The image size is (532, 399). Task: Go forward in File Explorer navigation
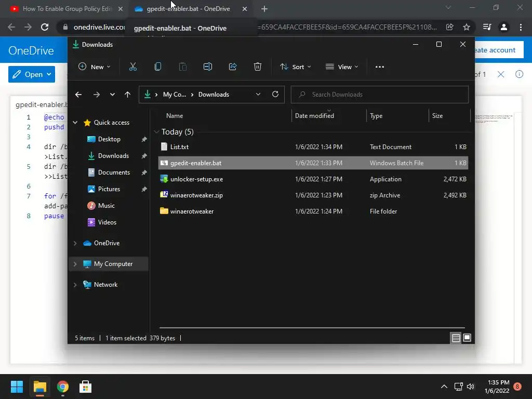tap(96, 95)
